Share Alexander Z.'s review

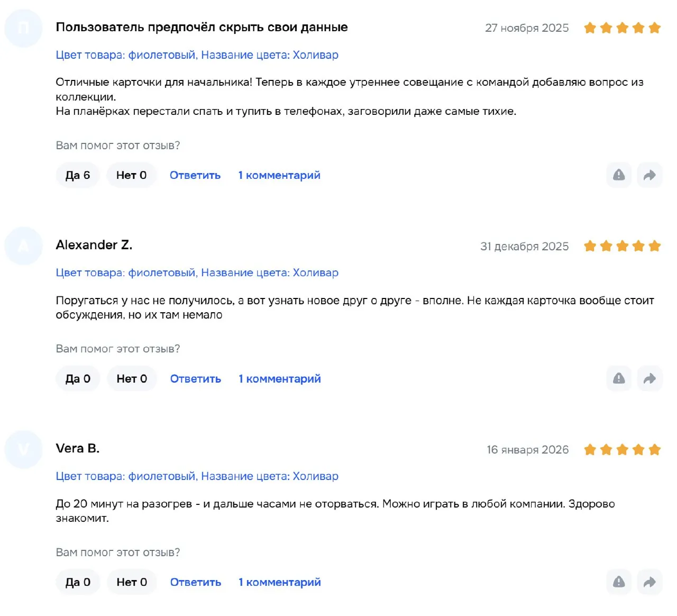click(x=649, y=379)
